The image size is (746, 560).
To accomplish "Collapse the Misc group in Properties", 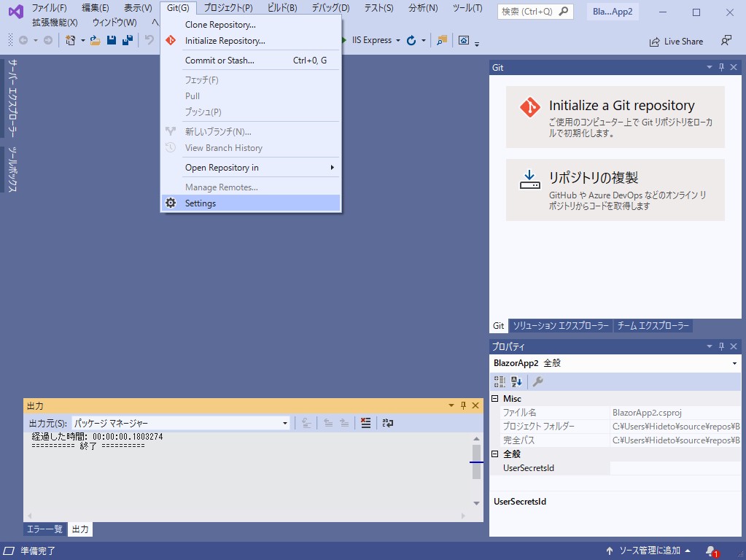I will pos(494,397).
